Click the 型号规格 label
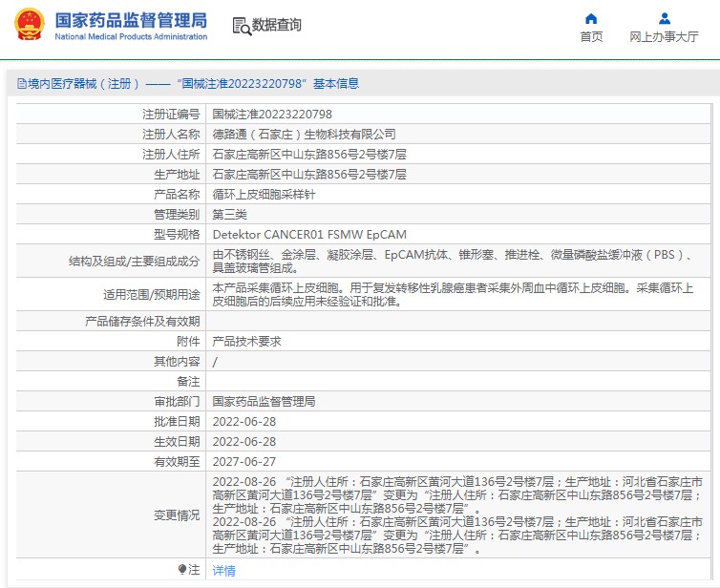 pyautogui.click(x=177, y=235)
